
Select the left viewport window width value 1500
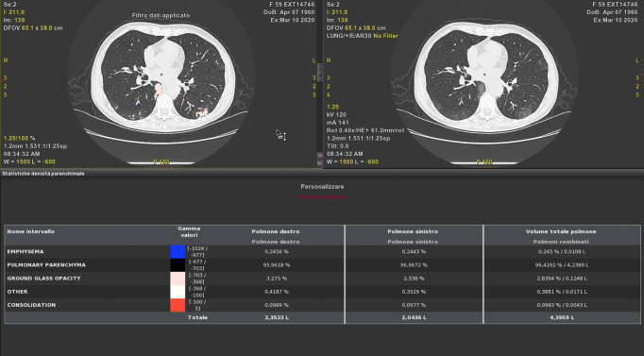click(24, 161)
